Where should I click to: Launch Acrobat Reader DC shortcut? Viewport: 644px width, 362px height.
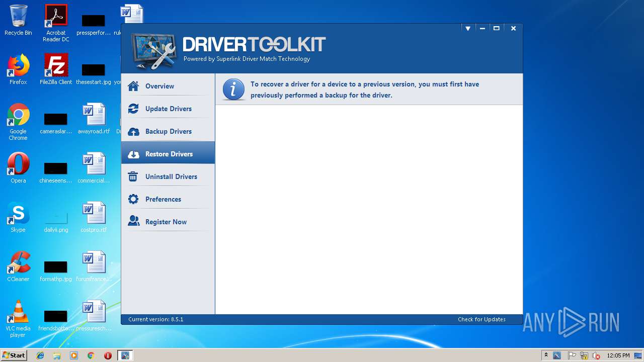pyautogui.click(x=56, y=23)
